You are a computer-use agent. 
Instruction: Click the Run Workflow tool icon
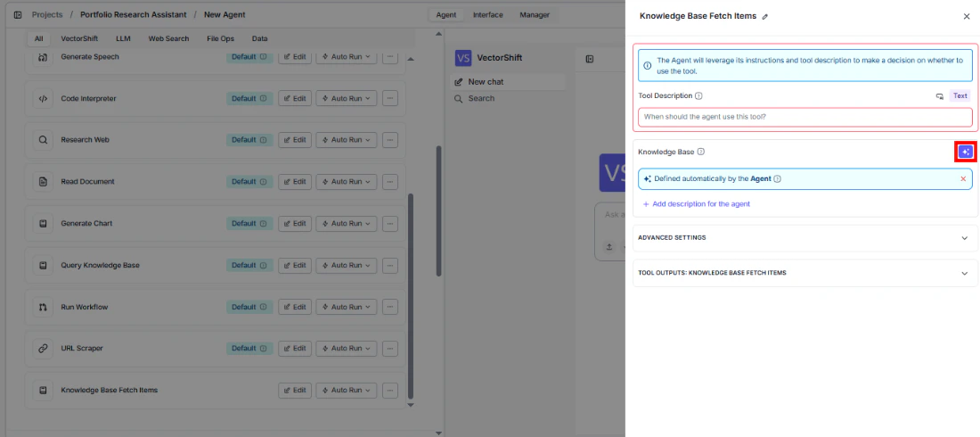click(43, 307)
